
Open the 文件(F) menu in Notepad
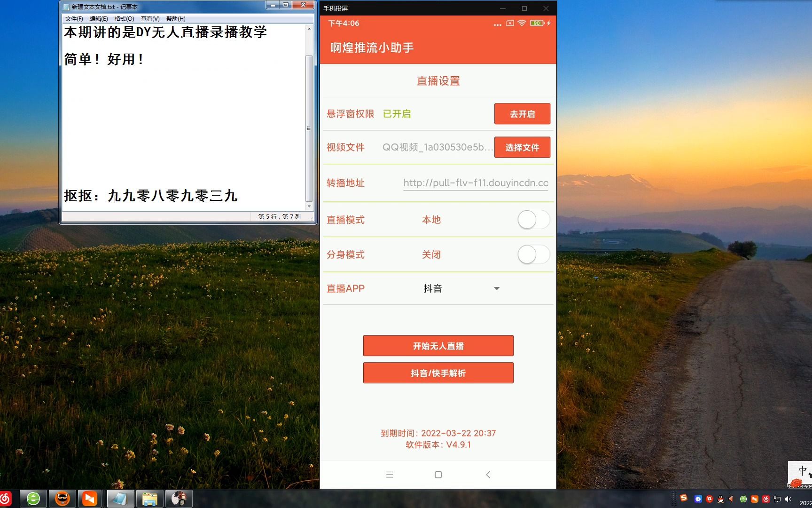[74, 19]
